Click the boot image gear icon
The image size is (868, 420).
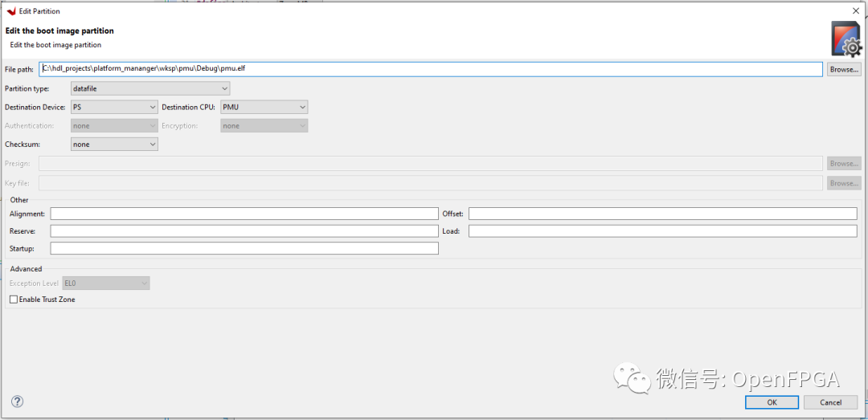pyautogui.click(x=845, y=39)
